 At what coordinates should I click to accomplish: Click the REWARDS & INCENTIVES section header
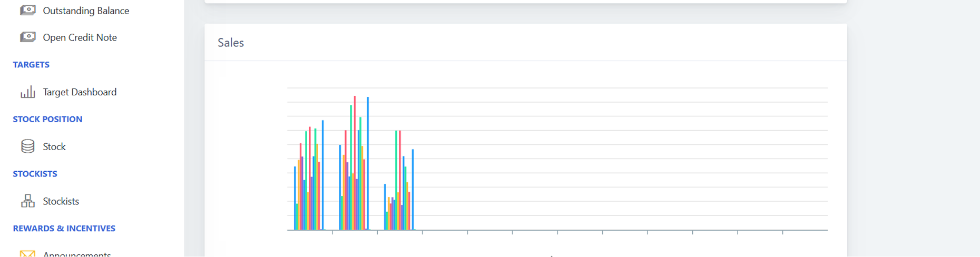(64, 229)
